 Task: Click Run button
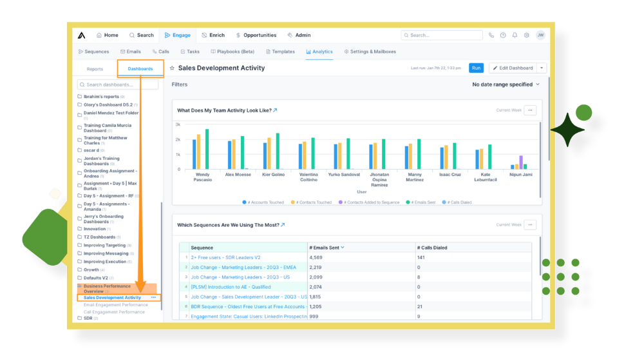click(476, 68)
